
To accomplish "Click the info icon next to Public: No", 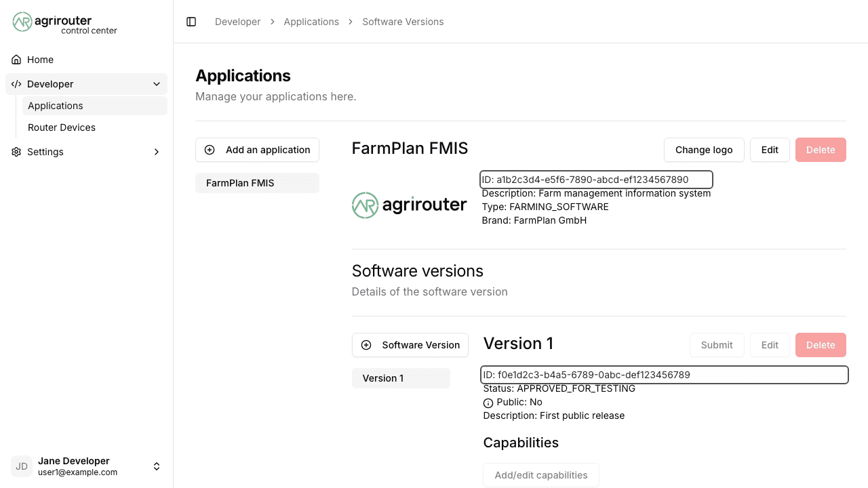I will point(488,403).
